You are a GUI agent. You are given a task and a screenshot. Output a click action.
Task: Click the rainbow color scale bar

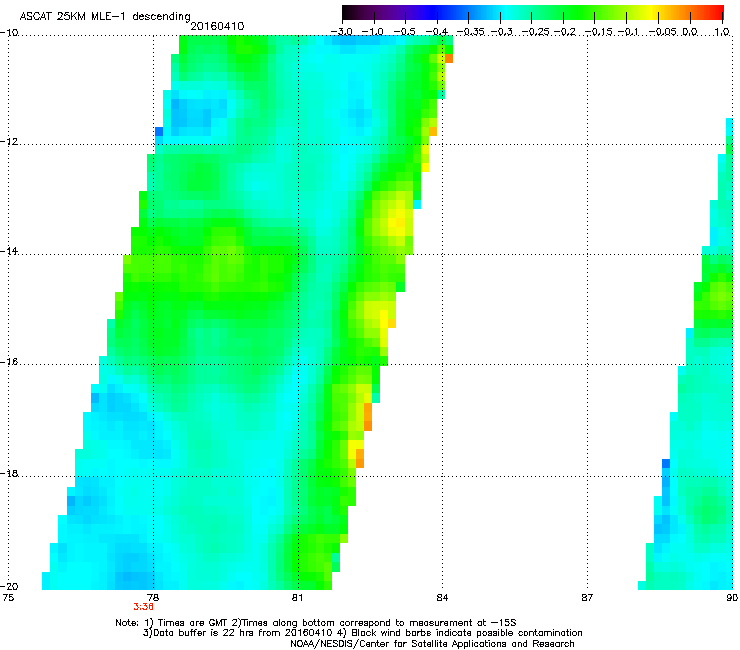(533, 12)
